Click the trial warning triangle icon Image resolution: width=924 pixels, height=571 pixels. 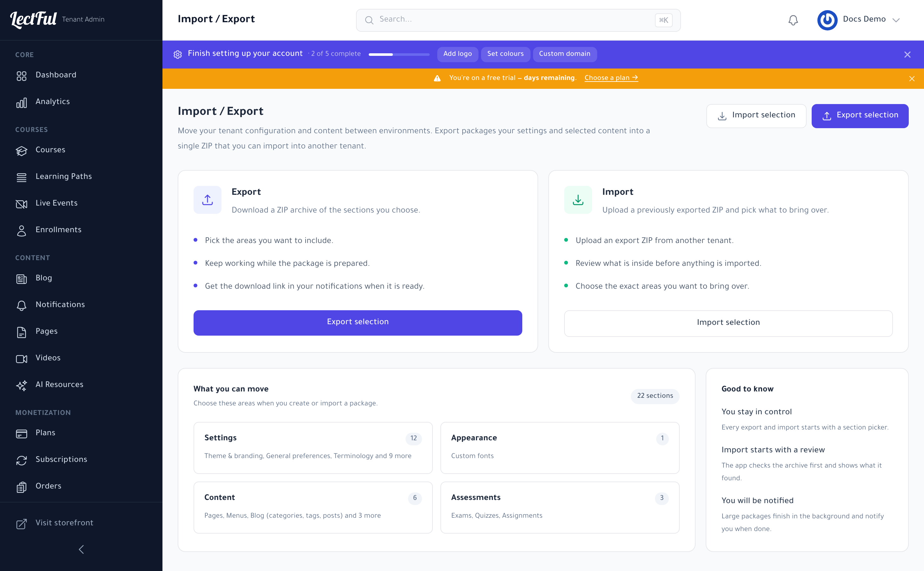pos(437,78)
